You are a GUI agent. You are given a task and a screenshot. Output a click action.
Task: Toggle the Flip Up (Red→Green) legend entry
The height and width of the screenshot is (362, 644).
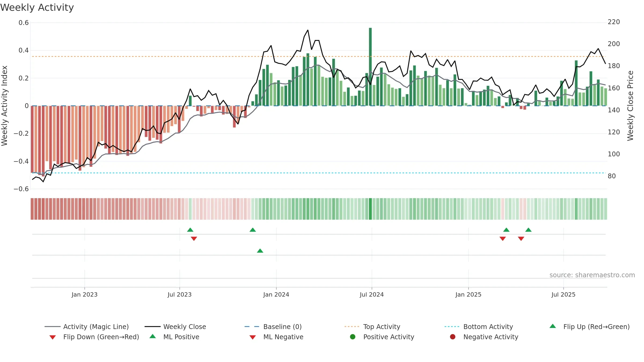click(x=589, y=327)
